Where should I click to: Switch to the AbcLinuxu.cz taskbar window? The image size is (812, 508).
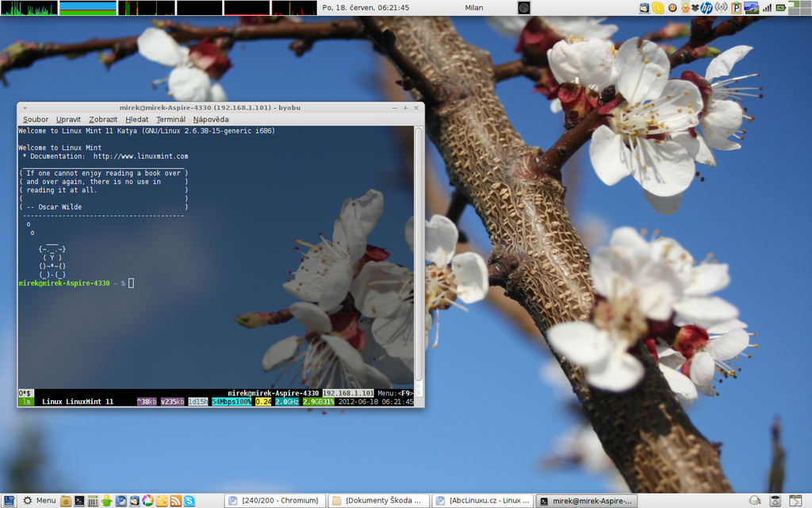tap(481, 501)
